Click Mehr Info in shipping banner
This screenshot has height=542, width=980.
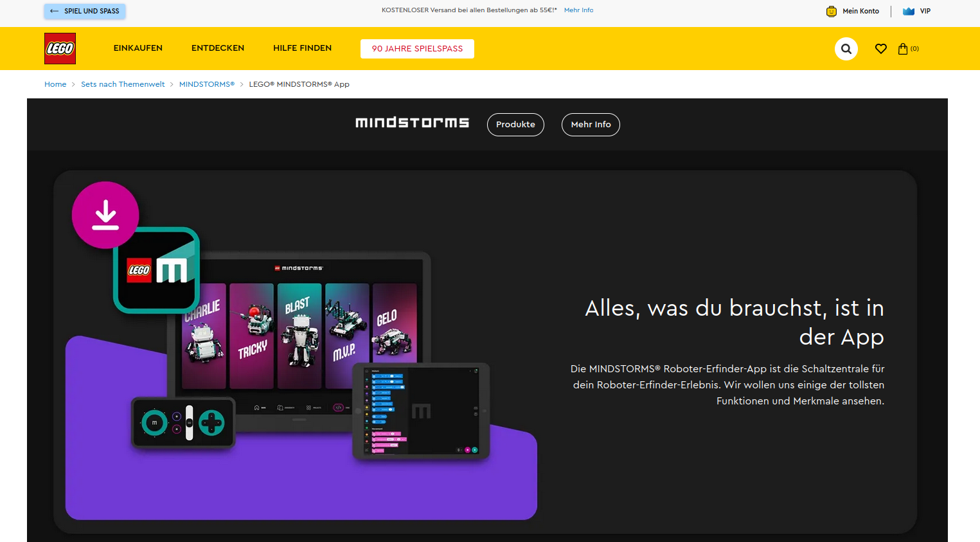(x=578, y=10)
